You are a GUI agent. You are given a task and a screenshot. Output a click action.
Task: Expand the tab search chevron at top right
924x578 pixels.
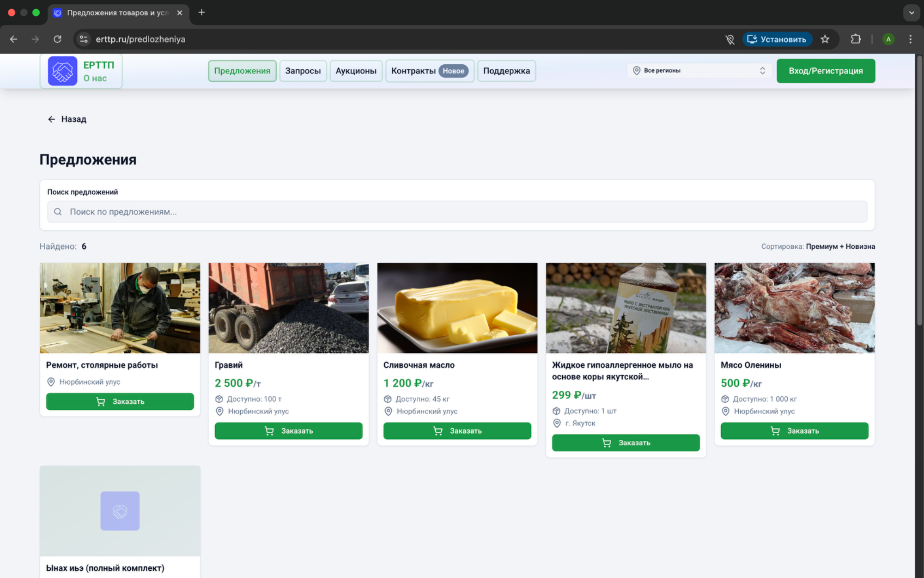tap(911, 12)
